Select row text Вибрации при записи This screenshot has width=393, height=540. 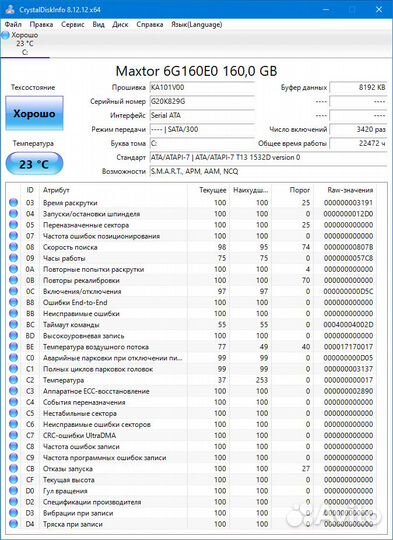[x=78, y=513]
